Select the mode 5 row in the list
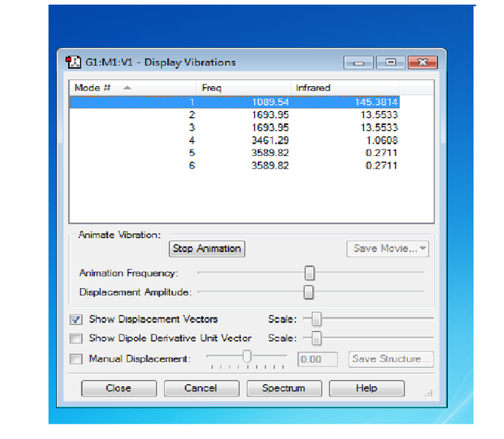The width and height of the screenshot is (504, 439). coord(234,152)
